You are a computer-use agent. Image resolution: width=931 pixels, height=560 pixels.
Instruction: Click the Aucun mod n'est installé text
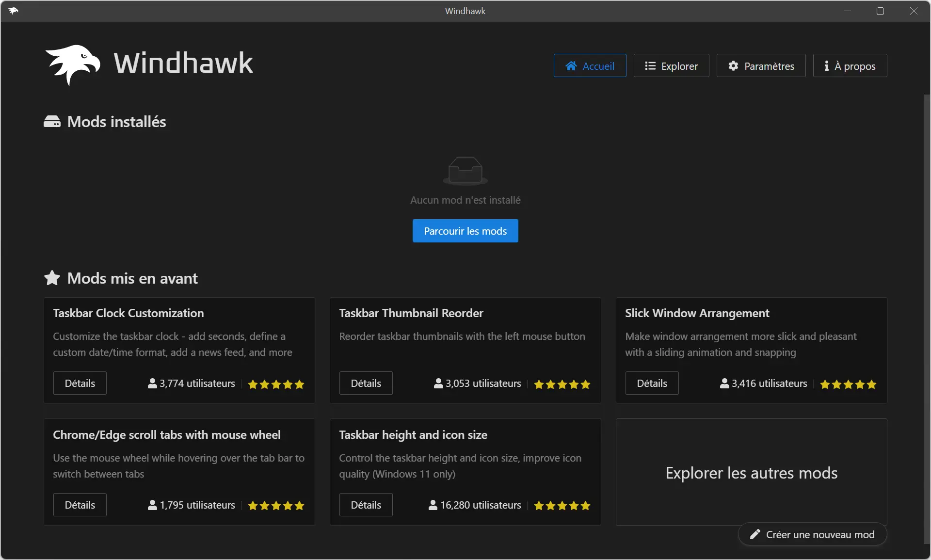(x=465, y=200)
